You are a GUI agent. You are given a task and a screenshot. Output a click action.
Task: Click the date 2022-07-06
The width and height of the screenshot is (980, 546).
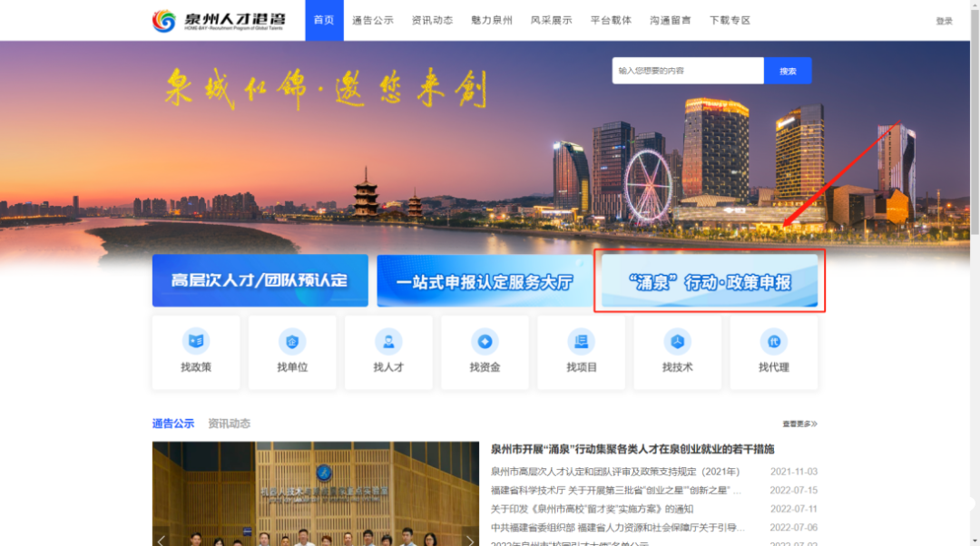[x=794, y=528]
